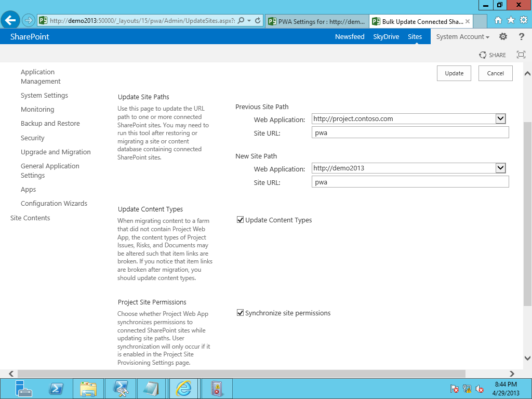Uncheck Synchronize site permissions checkbox
This screenshot has height=399, width=532.
point(240,313)
